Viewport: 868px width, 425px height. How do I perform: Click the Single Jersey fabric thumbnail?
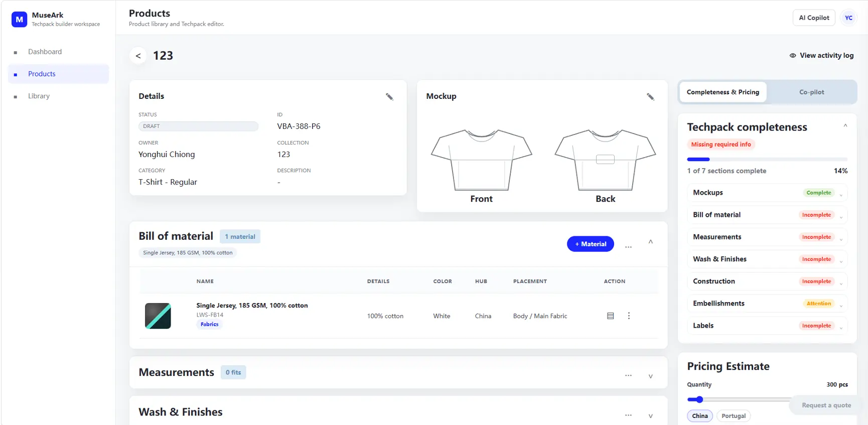(158, 316)
